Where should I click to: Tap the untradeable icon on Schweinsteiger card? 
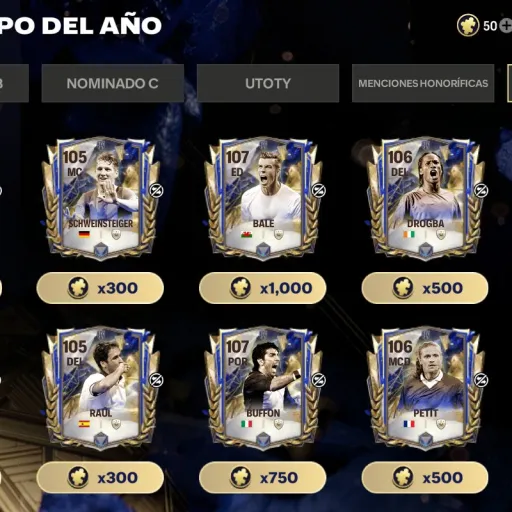[155, 190]
